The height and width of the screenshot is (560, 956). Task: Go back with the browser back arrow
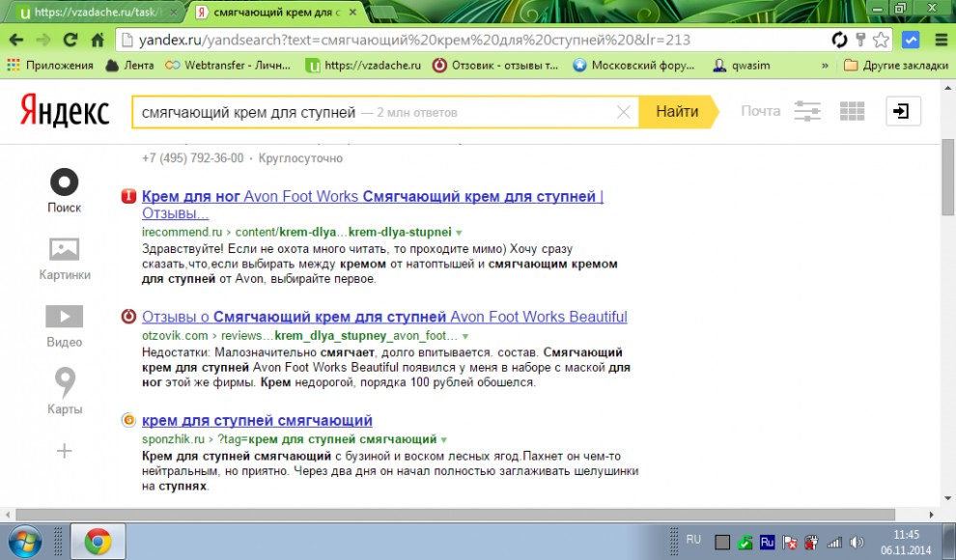[16, 41]
